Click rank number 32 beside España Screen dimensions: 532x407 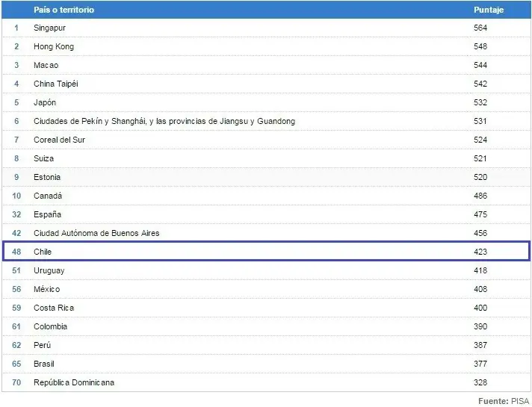(16, 214)
